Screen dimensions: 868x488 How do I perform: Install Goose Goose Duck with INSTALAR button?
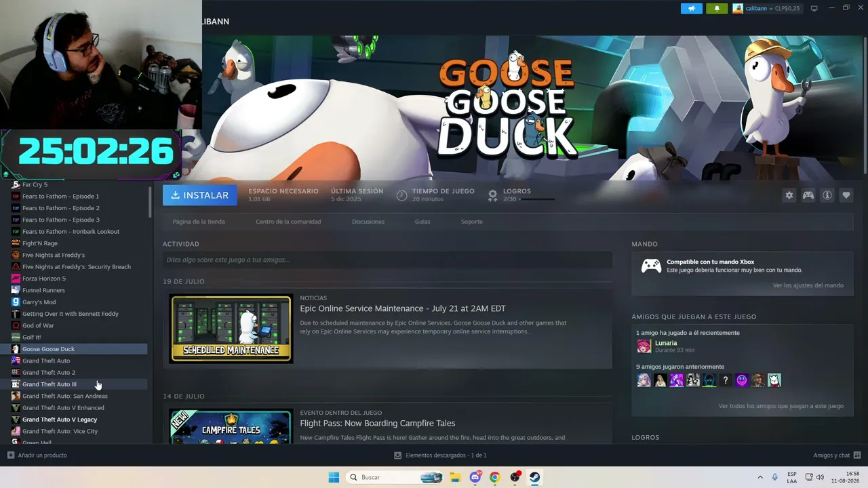pyautogui.click(x=199, y=195)
